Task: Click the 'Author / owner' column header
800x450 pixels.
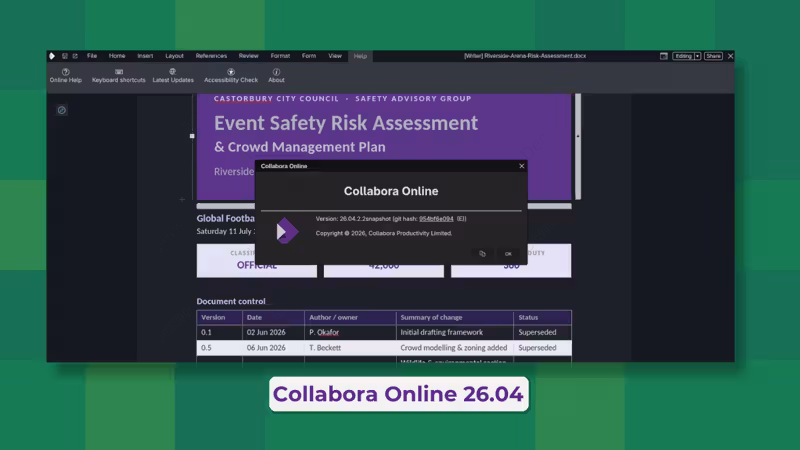Action: click(x=333, y=317)
